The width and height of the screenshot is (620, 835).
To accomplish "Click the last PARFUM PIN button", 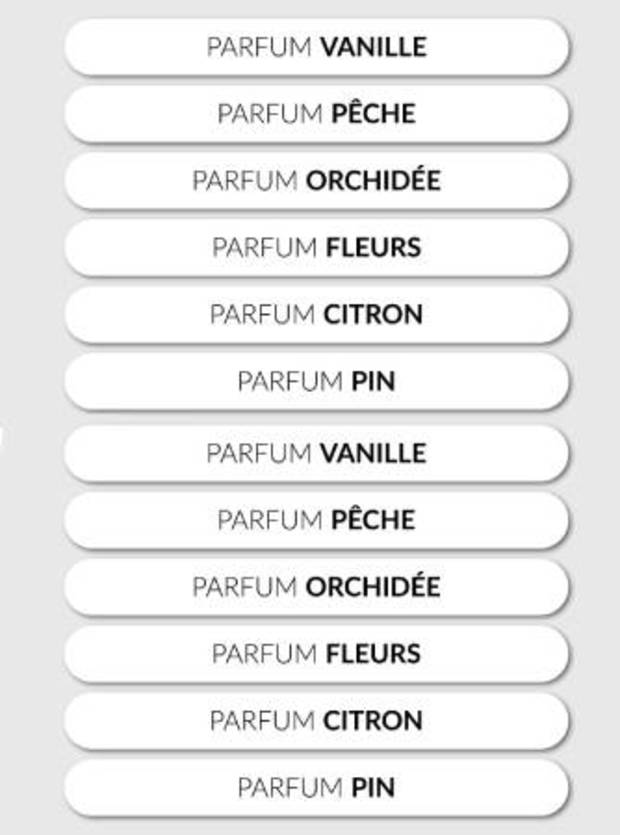I will [316, 787].
